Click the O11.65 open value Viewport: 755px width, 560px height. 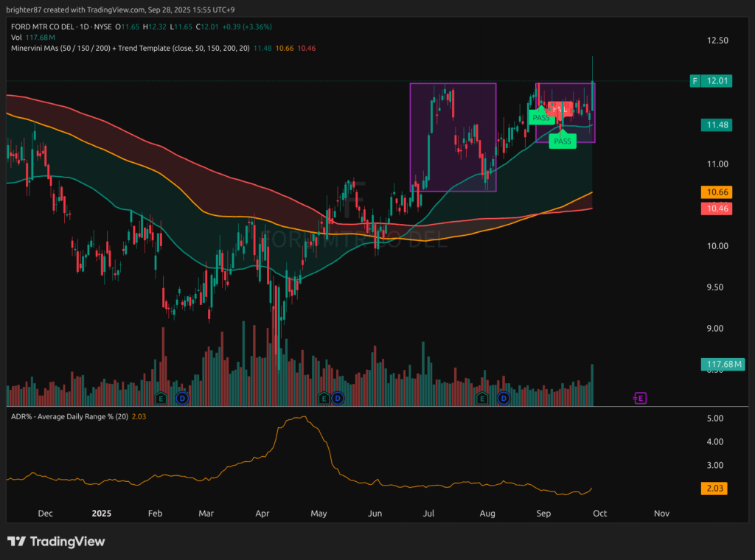tap(127, 27)
